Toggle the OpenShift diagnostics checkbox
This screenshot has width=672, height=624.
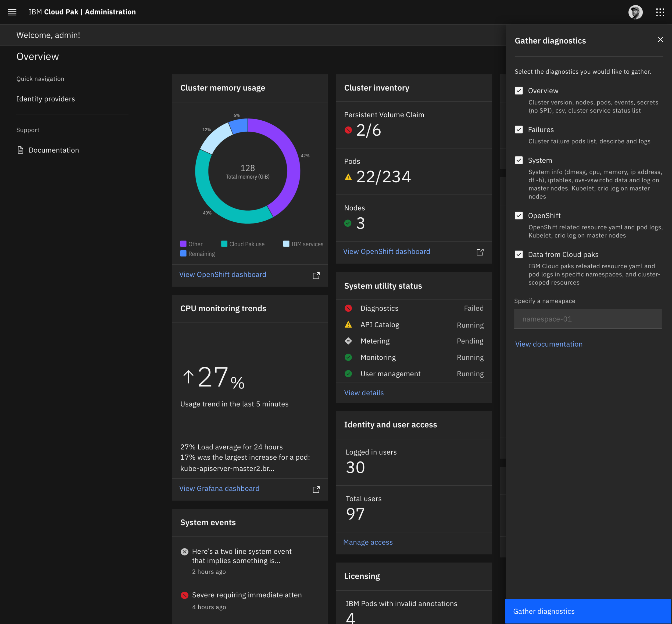pos(519,215)
